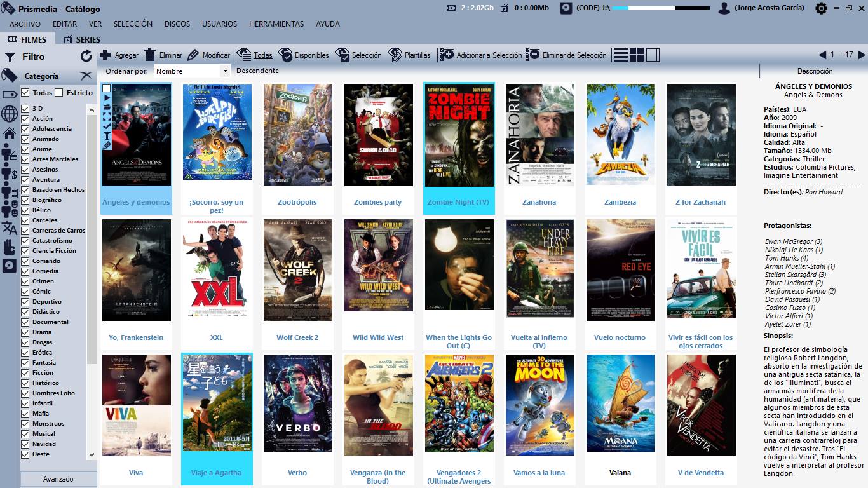Viewport: 868px width, 488px height.
Task: Open the globe country filter in sidebar
Action: click(x=10, y=114)
